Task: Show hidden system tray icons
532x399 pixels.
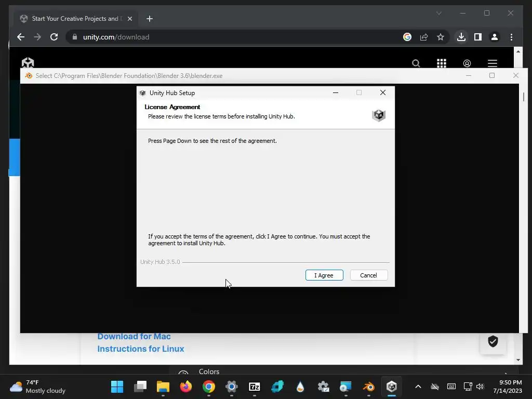Action: point(418,387)
